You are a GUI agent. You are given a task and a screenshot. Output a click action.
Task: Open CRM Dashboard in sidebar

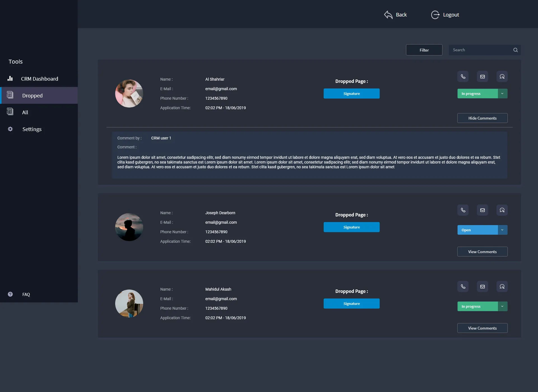point(39,79)
